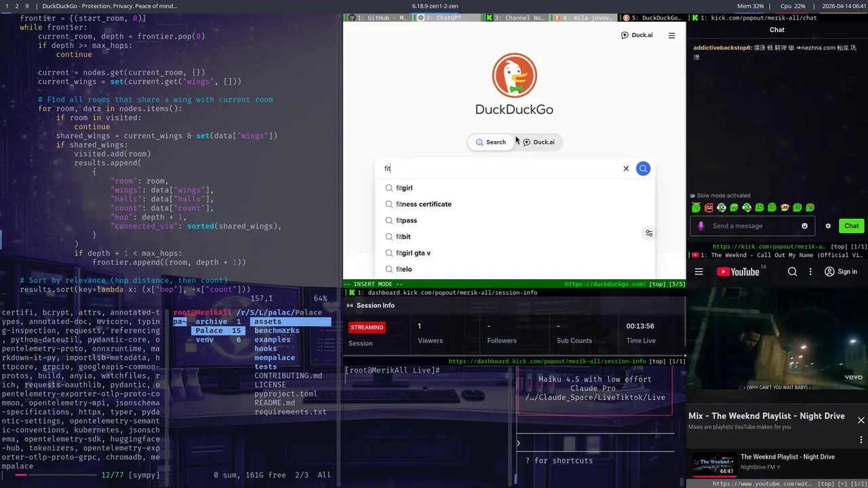Click the 'Haiku 4.5 with low effort' text
The image size is (868, 488).
click(595, 380)
